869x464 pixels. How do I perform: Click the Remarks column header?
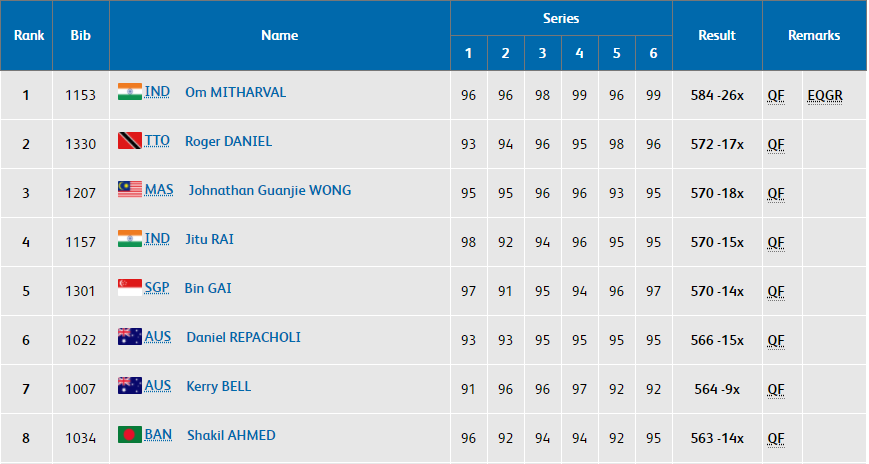(x=814, y=35)
